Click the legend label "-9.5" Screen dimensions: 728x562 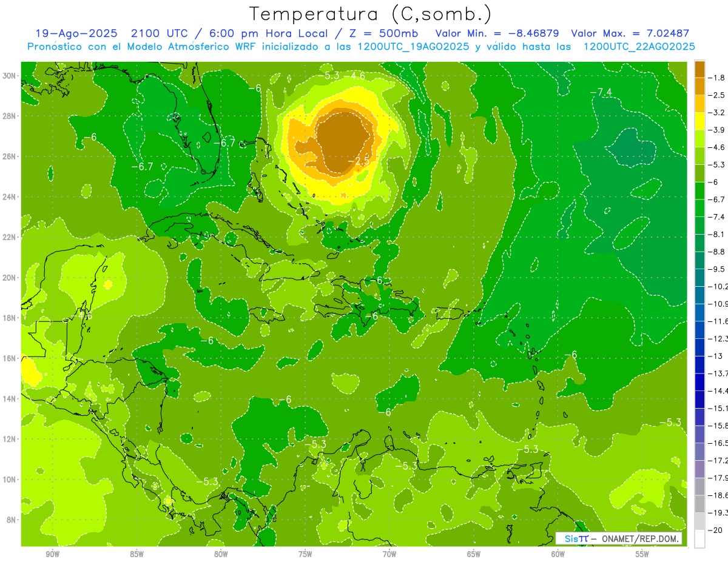(x=717, y=269)
